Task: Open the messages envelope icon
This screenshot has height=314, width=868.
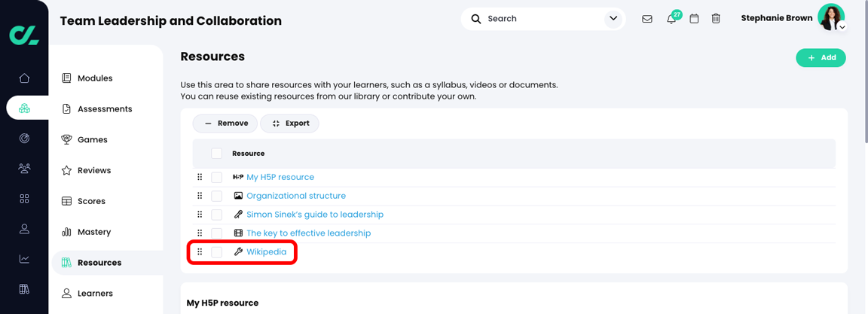Action: click(x=646, y=19)
